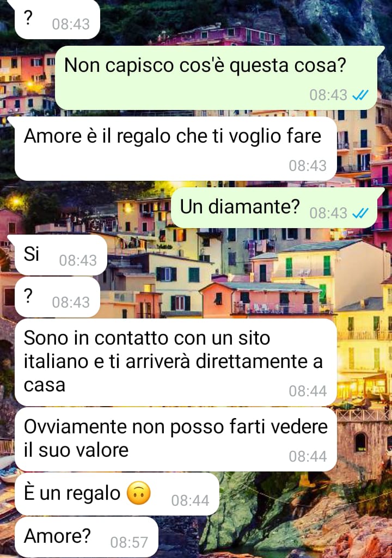Tap the 'Si' reply bubble
Viewport: 392px width, 558px height.
click(x=61, y=255)
